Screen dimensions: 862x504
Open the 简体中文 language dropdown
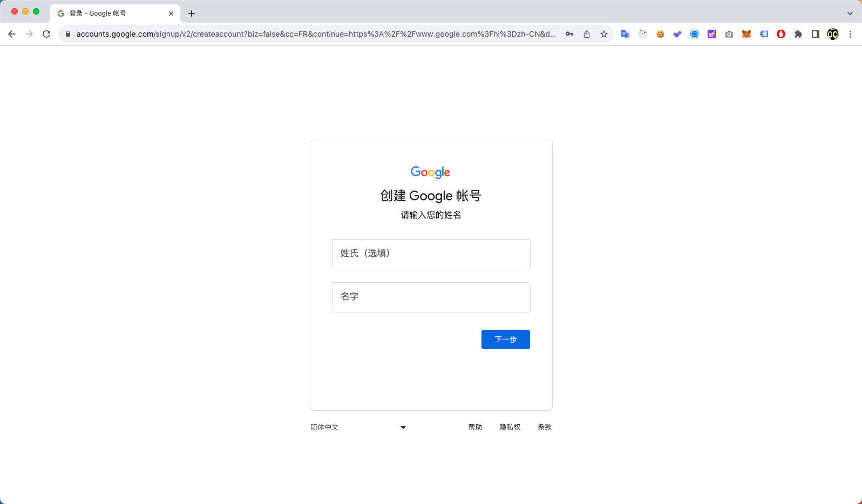[358, 427]
